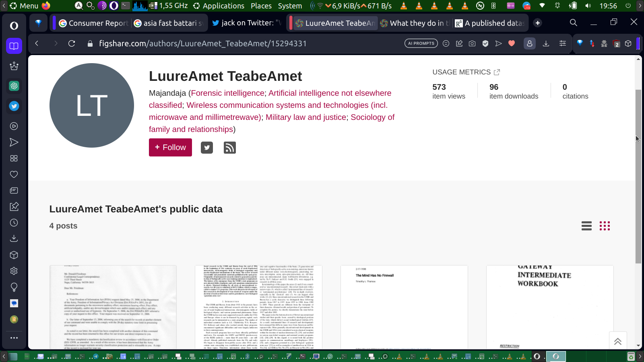Open the Applications menu in top panel

pyautogui.click(x=219, y=6)
